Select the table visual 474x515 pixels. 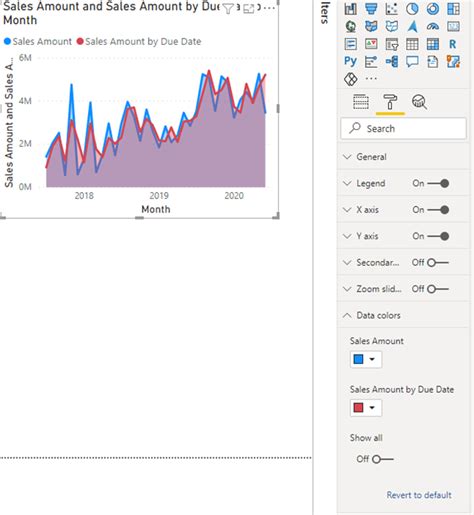tap(412, 44)
